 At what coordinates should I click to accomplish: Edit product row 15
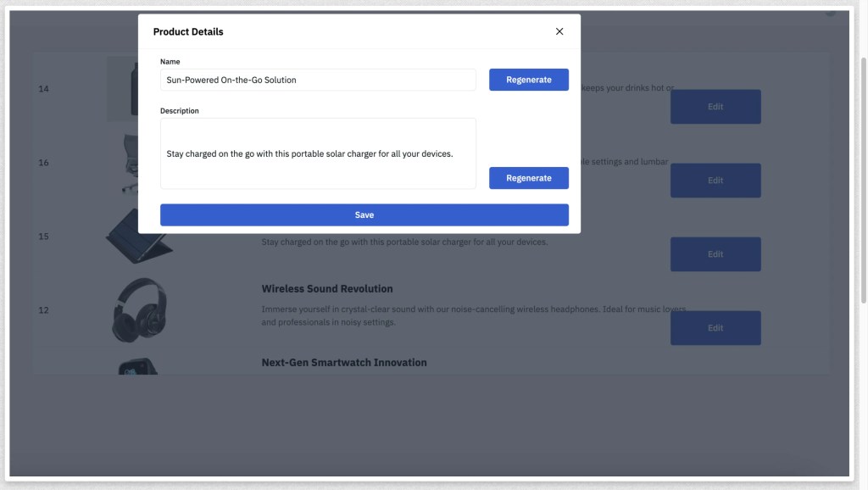(x=715, y=254)
